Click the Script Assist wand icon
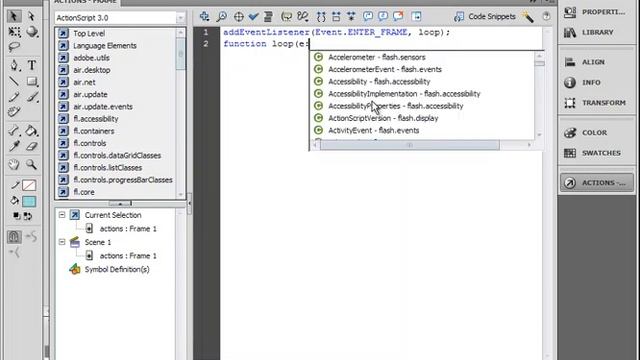This screenshot has height=360, width=640. pyautogui.click(x=528, y=17)
